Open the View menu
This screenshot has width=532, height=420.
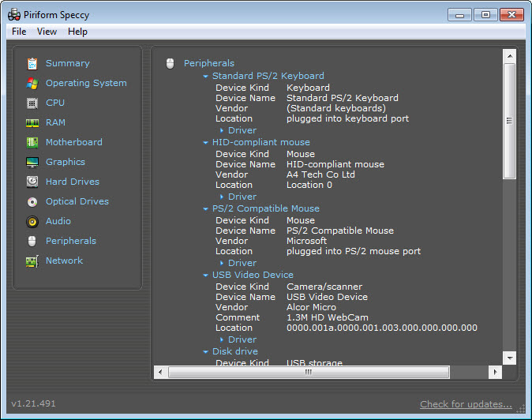(x=47, y=32)
